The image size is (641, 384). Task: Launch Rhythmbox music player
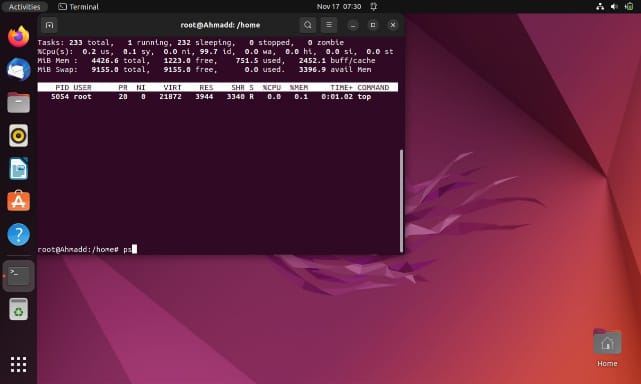[18, 135]
